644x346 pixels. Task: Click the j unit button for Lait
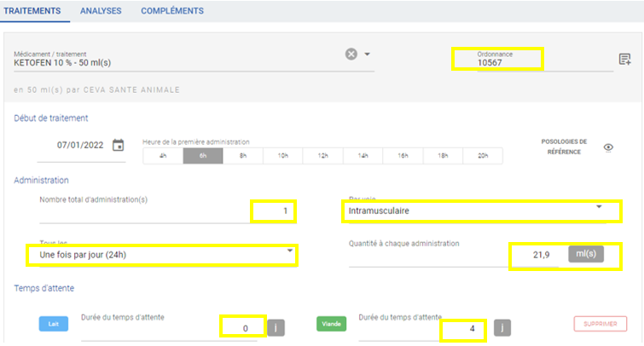[276, 327]
